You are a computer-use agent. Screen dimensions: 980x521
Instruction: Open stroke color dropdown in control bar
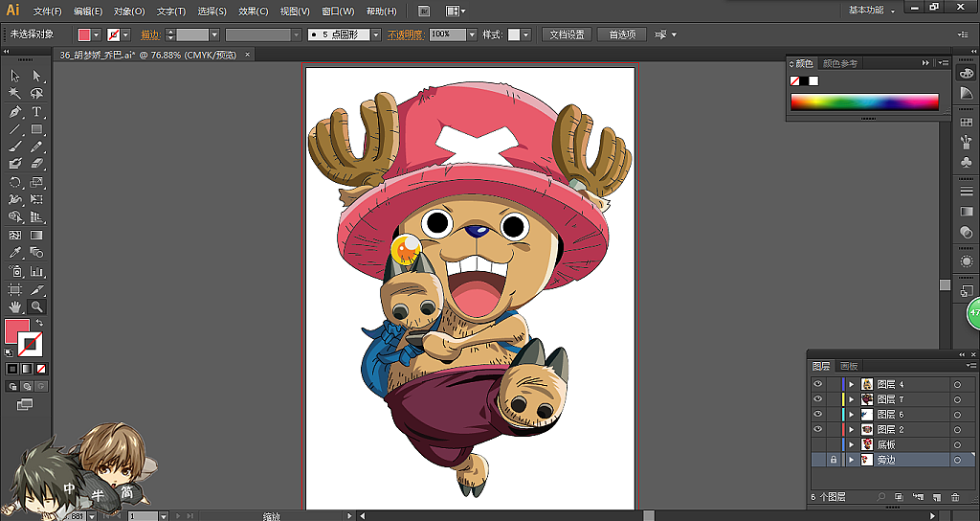(x=126, y=35)
